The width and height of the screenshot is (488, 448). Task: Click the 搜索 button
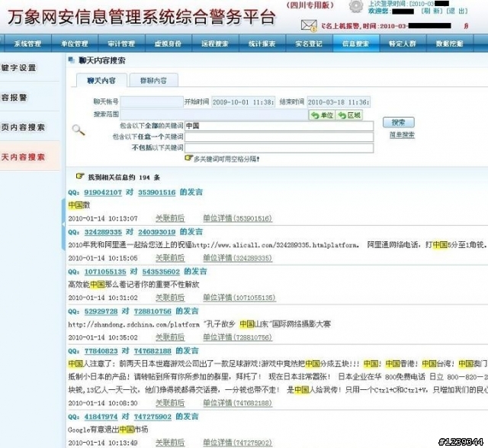click(398, 122)
